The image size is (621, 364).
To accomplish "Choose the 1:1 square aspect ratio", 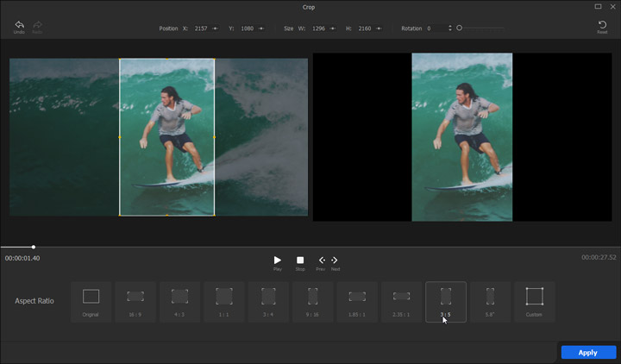I will click(x=223, y=302).
